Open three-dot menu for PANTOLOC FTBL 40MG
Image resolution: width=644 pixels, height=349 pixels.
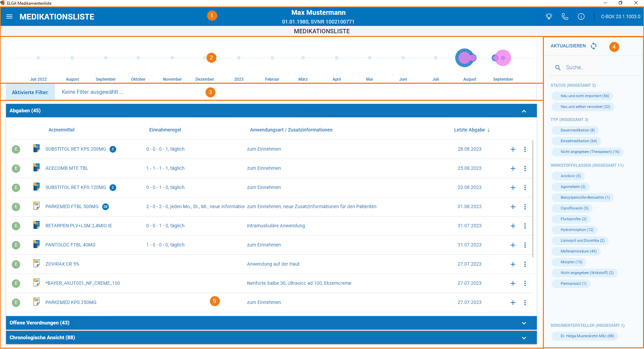point(525,245)
